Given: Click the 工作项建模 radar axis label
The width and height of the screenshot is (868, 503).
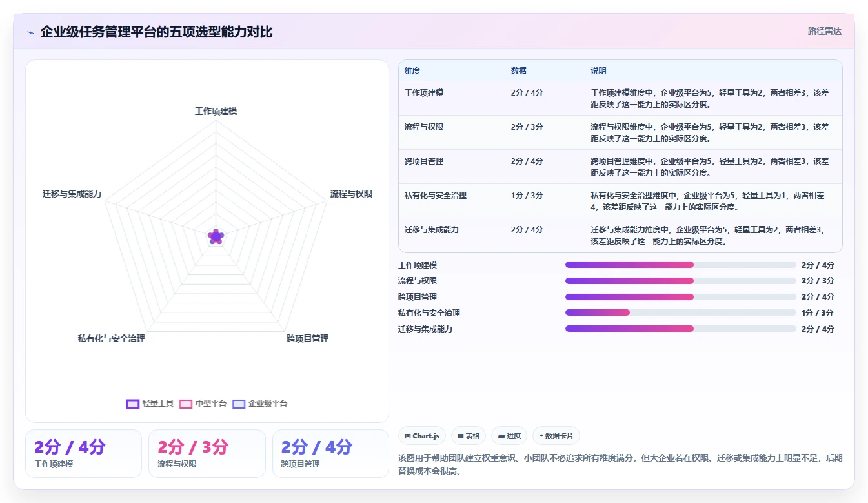Looking at the screenshot, I should tap(216, 111).
